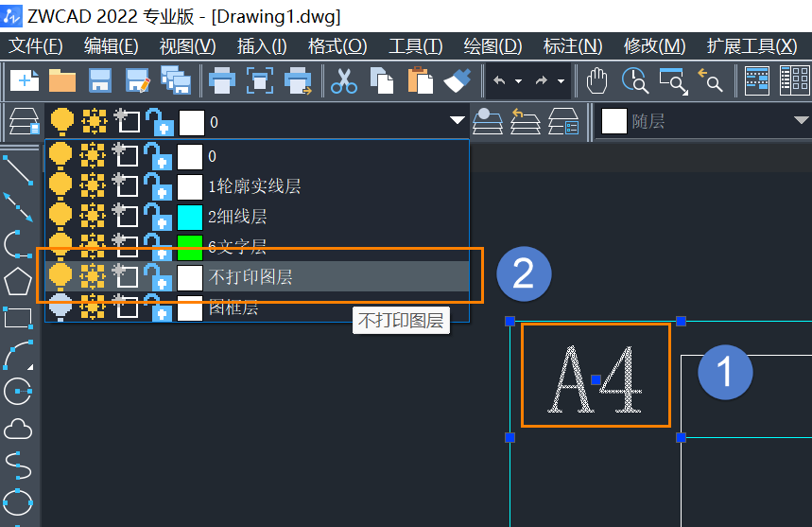The width and height of the screenshot is (812, 527).
Task: Select the Circle tool
Action: coord(18,392)
